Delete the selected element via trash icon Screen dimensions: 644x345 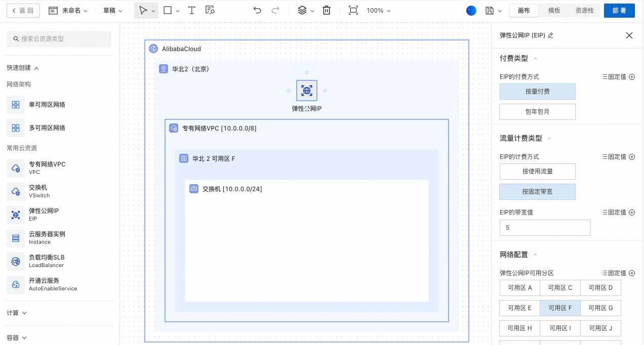click(327, 11)
